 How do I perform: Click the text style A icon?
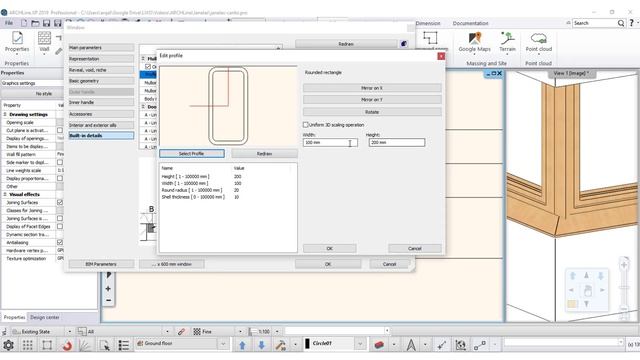coord(411,345)
